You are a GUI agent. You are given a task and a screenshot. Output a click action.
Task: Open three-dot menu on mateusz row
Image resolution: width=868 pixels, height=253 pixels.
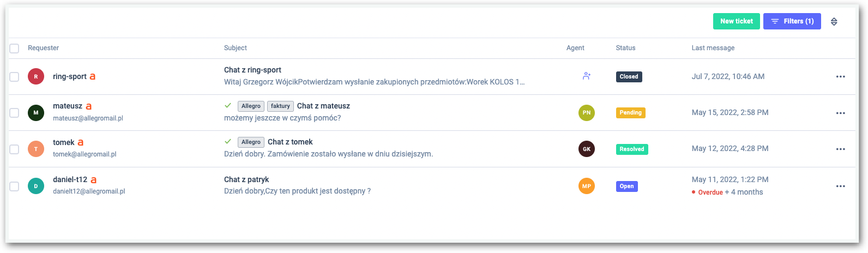(x=840, y=113)
